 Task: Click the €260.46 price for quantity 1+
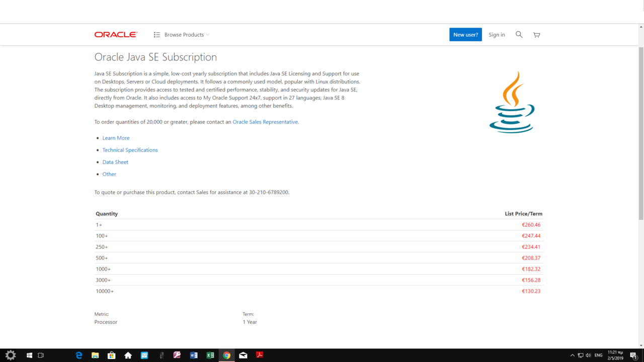point(531,225)
